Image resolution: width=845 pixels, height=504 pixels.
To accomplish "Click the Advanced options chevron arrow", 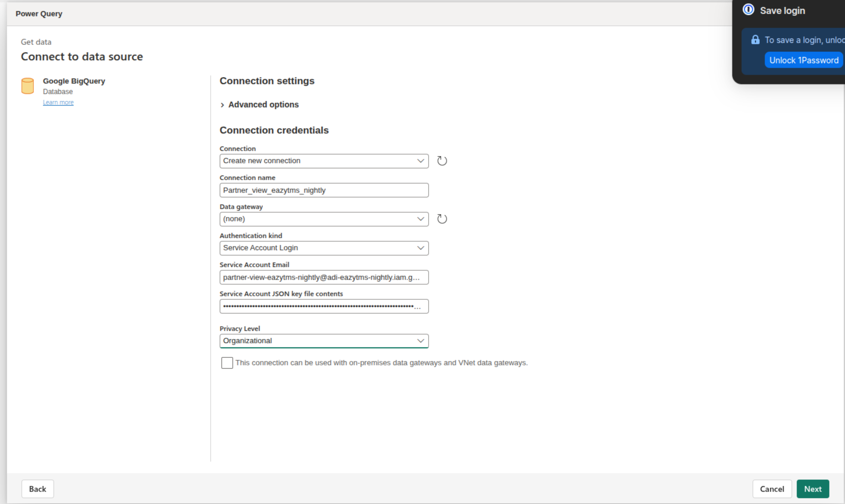I will pyautogui.click(x=222, y=105).
